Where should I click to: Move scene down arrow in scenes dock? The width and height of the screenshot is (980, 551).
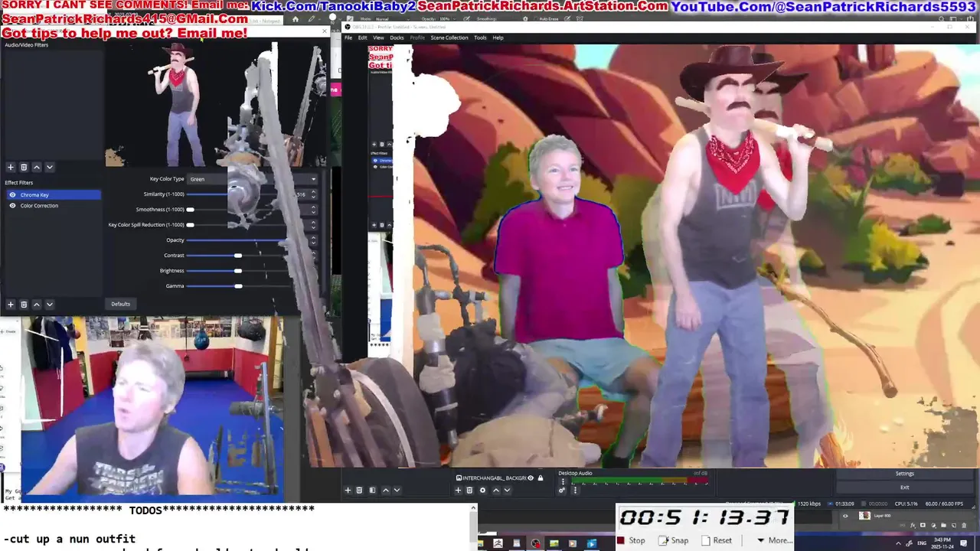397,490
